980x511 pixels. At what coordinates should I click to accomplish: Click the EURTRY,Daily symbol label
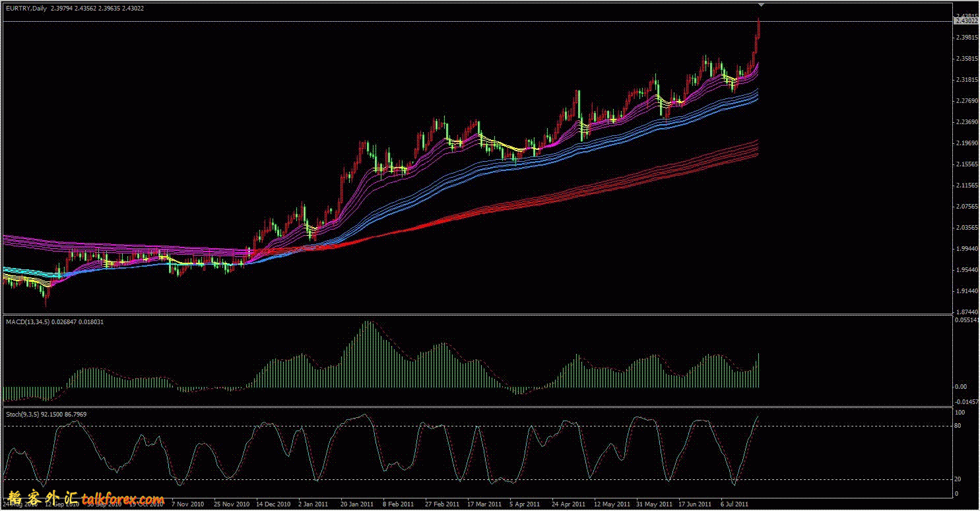point(25,9)
